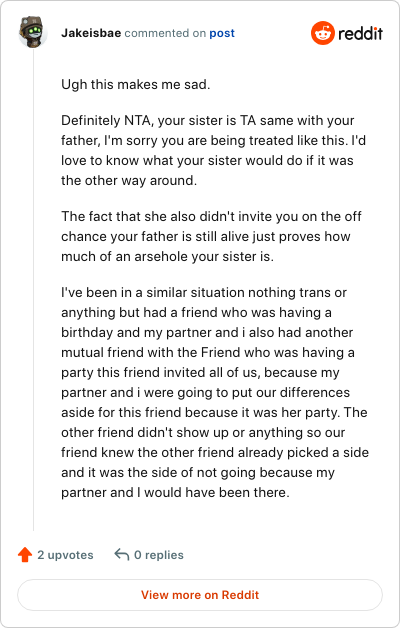Image resolution: width=400 pixels, height=628 pixels.
Task: Click the 'commented on' text
Action: tap(165, 33)
